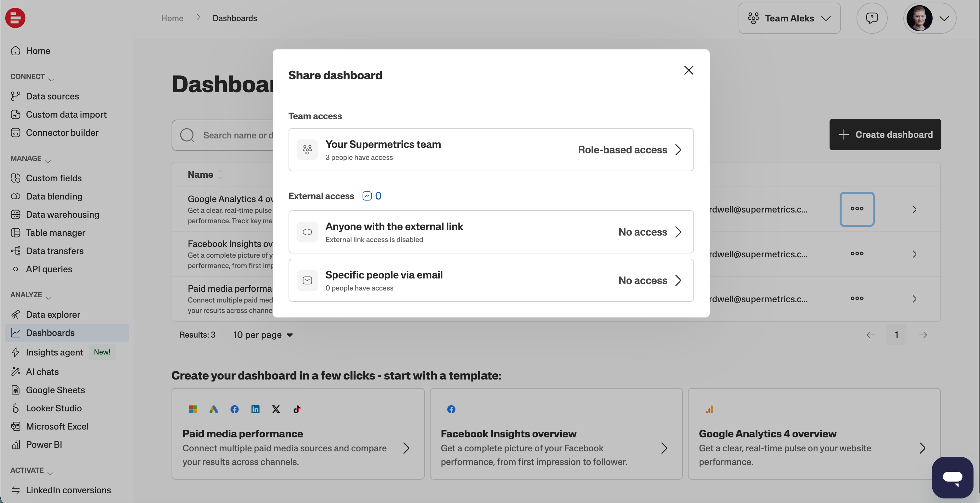Click the Supermetrics logo icon
This screenshot has height=503, width=980.
click(x=15, y=18)
